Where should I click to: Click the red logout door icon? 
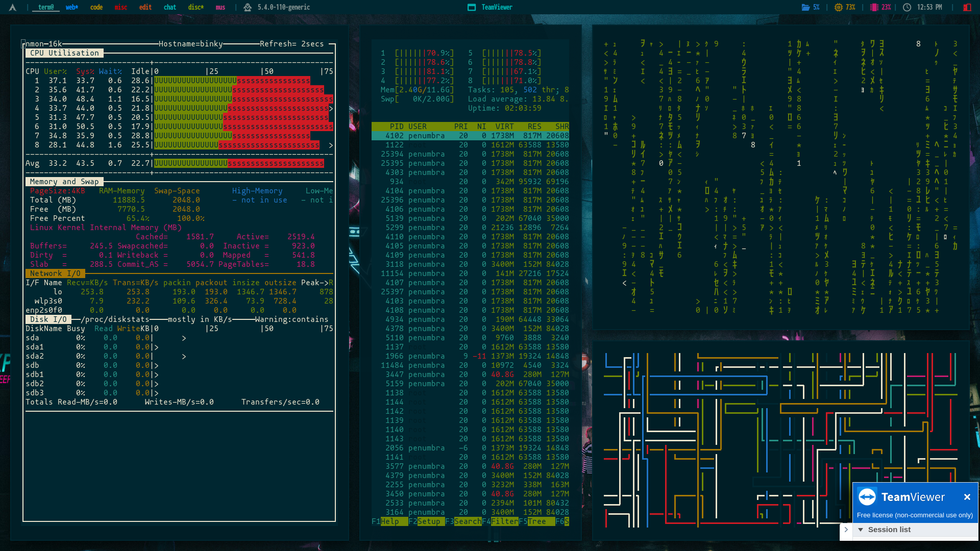coord(967,7)
